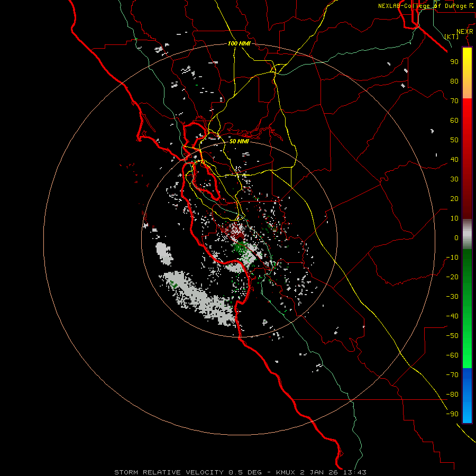Click the 30 value on the velocity scale
This screenshot has height=476, width=476.
click(454, 179)
